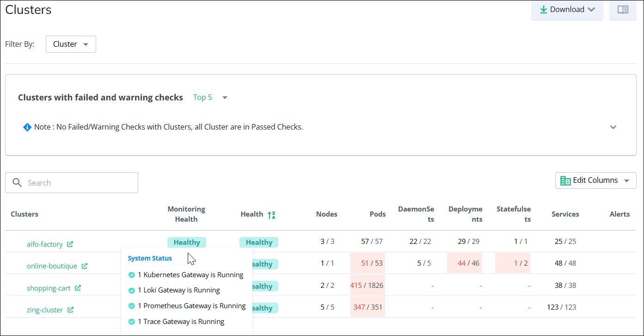Click the Health column sort icon
This screenshot has height=336, width=644.
pos(271,215)
